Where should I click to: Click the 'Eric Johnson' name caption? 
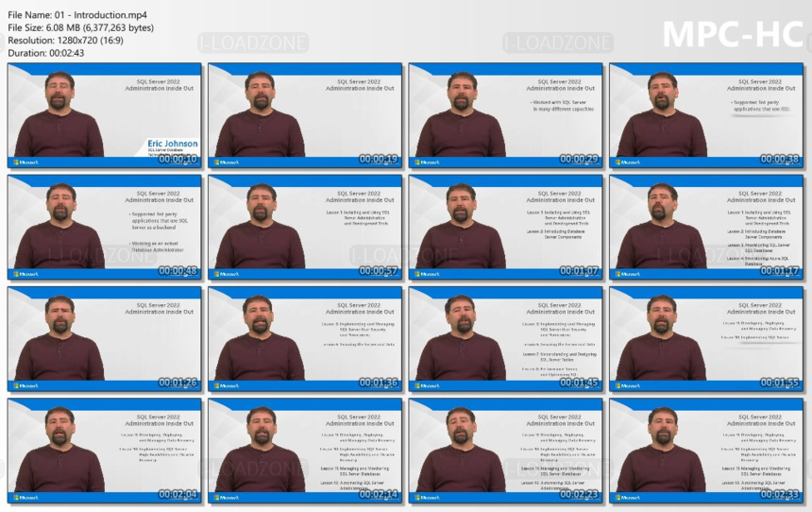click(173, 144)
